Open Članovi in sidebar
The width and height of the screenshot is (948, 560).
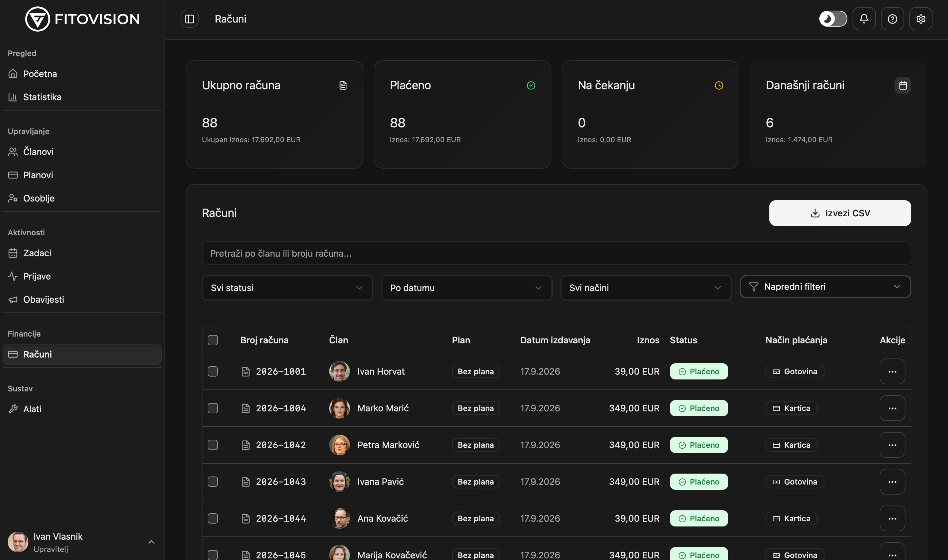82,152
